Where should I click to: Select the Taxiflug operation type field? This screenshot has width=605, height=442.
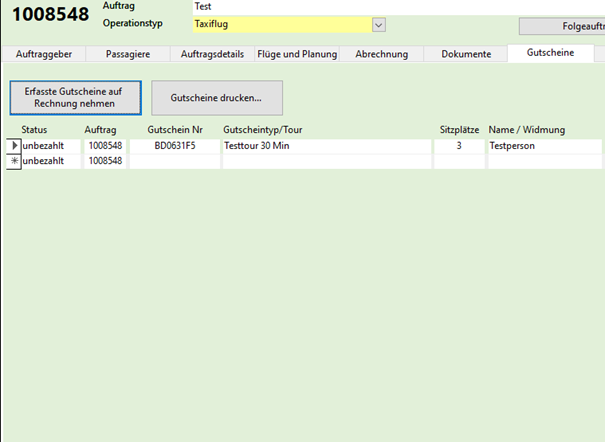pyautogui.click(x=280, y=25)
